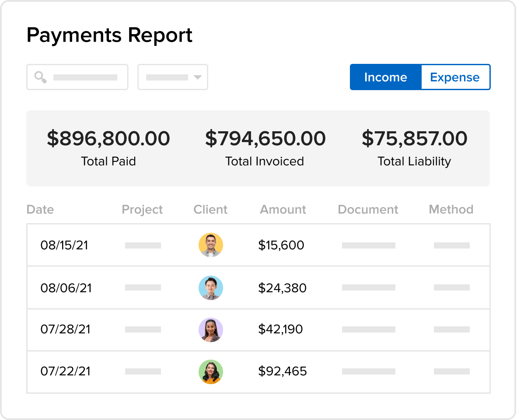Viewport: 517px width, 420px height.
Task: Select client avatar for 08/15/21 payment
Action: coord(211,245)
